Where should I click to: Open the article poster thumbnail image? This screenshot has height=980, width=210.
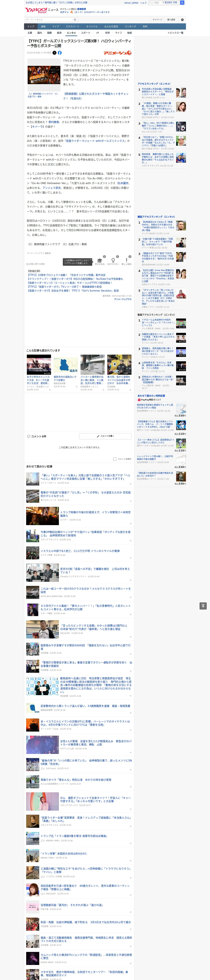(x=44, y=75)
